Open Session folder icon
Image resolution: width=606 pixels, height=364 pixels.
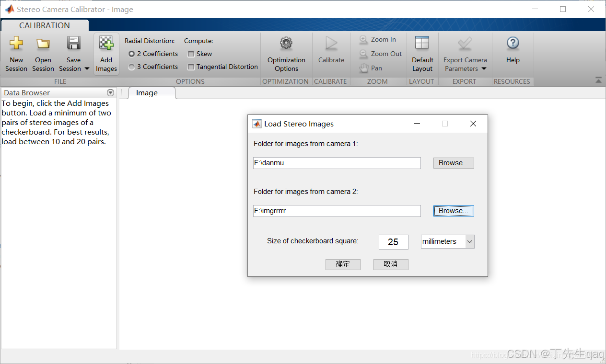coord(43,44)
